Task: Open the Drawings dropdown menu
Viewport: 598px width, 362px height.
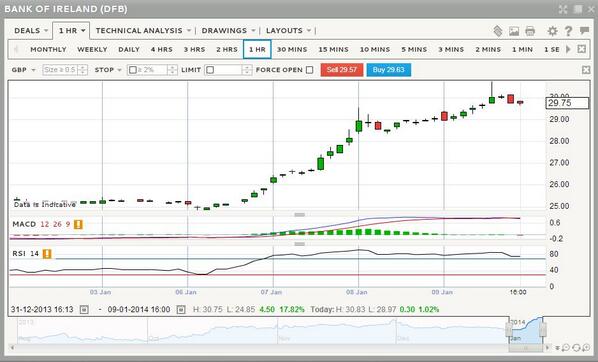Action: tap(228, 31)
